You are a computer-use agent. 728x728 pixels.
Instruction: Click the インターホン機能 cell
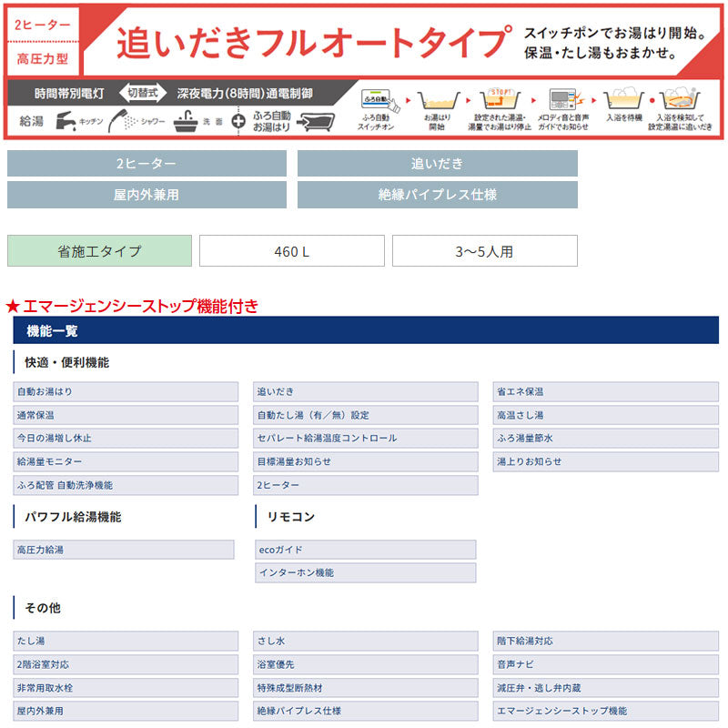(x=366, y=573)
